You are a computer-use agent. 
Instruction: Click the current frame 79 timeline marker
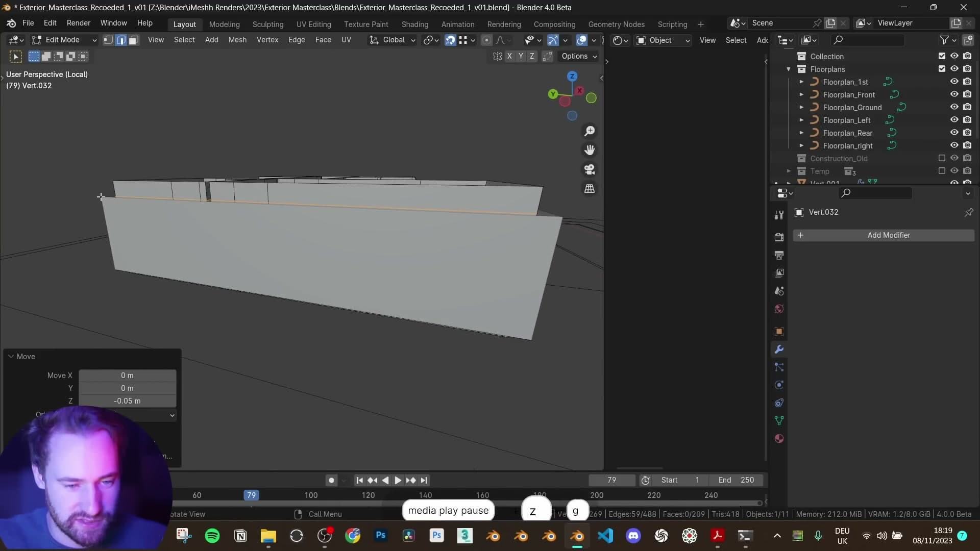(x=251, y=495)
